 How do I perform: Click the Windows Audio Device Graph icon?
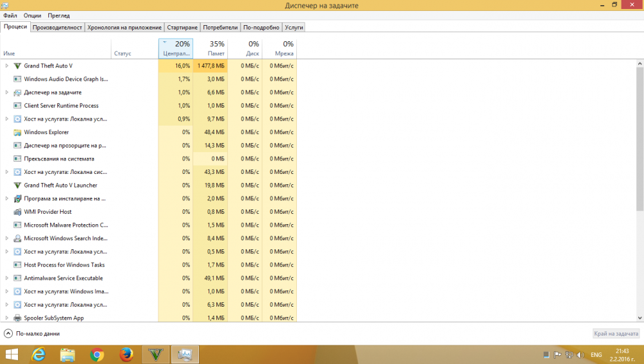[17, 79]
